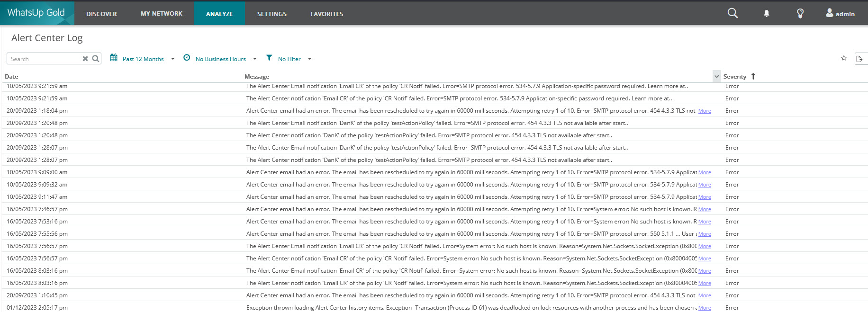The height and width of the screenshot is (312, 868).
Task: Open the admin user menu
Action: click(840, 14)
